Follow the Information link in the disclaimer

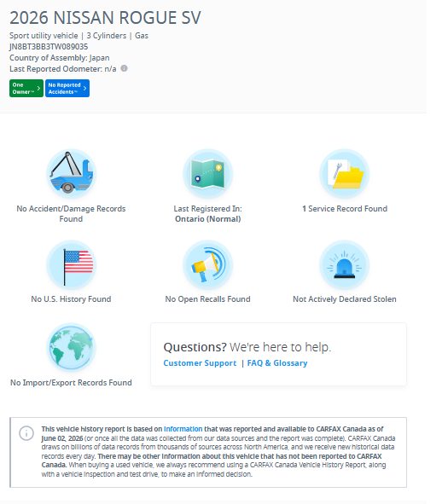point(183,429)
